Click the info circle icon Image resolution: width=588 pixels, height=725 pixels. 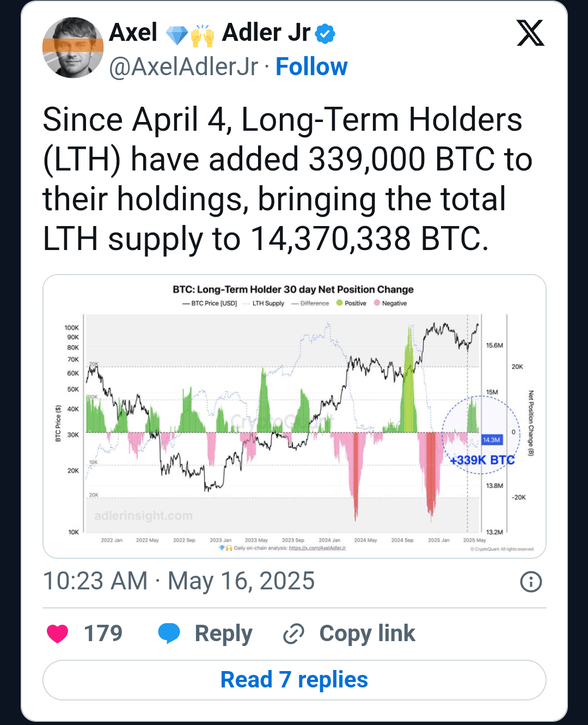pos(531,582)
